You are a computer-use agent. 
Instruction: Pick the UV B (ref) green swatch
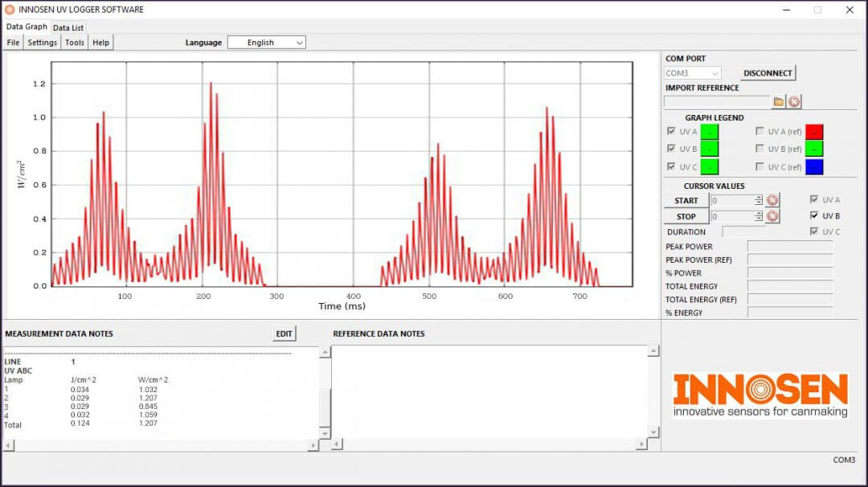point(813,149)
